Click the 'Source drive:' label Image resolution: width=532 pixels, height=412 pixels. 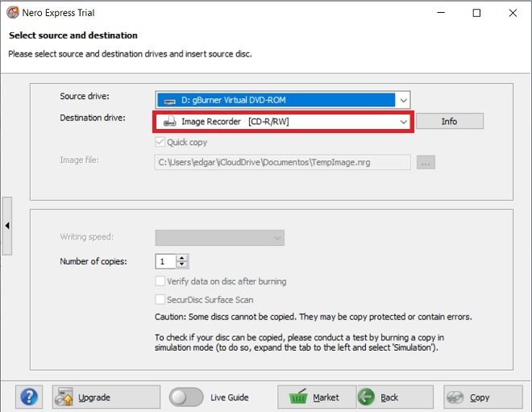tap(85, 97)
